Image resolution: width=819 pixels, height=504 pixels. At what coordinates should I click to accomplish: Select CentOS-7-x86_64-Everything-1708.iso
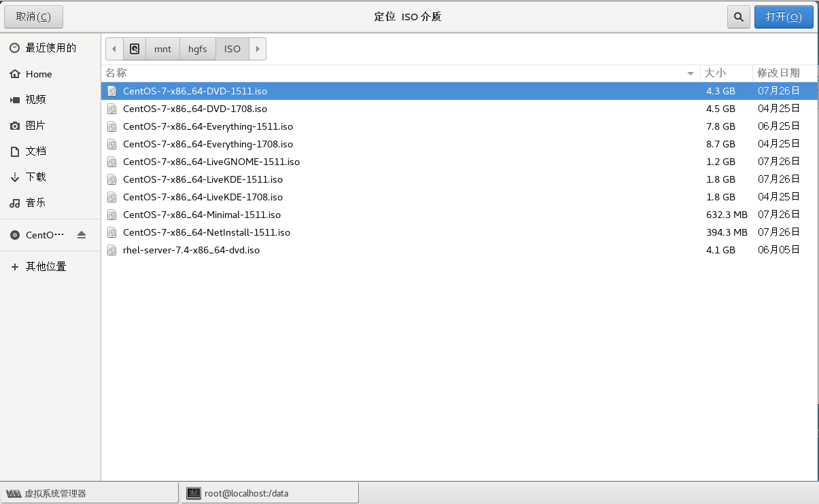459,144
